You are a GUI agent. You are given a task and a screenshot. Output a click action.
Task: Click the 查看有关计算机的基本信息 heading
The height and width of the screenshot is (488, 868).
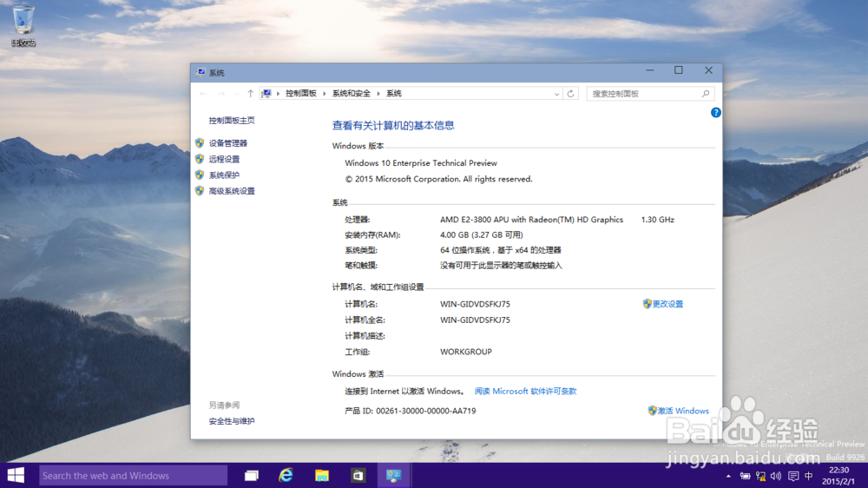pyautogui.click(x=393, y=126)
